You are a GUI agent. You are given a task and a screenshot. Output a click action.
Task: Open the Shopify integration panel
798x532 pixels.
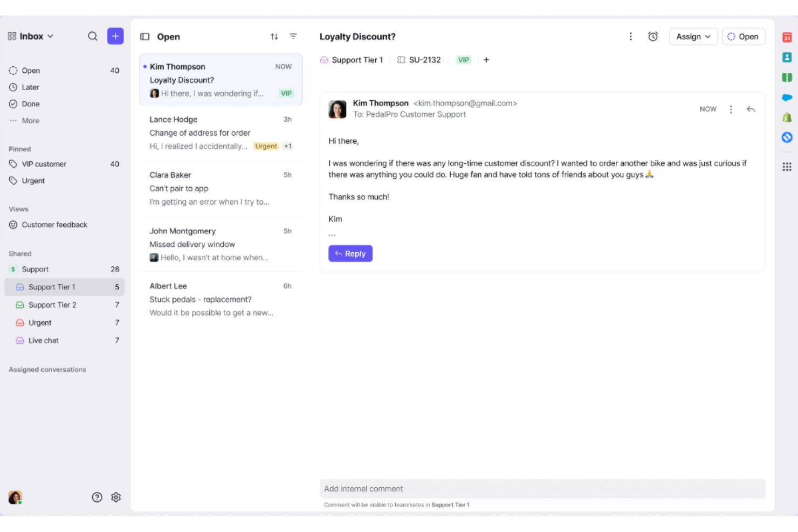(787, 117)
